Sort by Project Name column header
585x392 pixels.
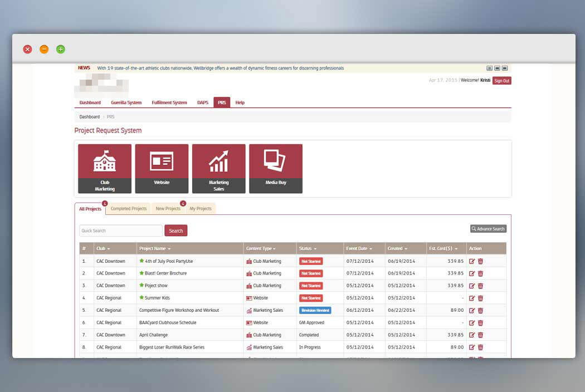coord(155,248)
